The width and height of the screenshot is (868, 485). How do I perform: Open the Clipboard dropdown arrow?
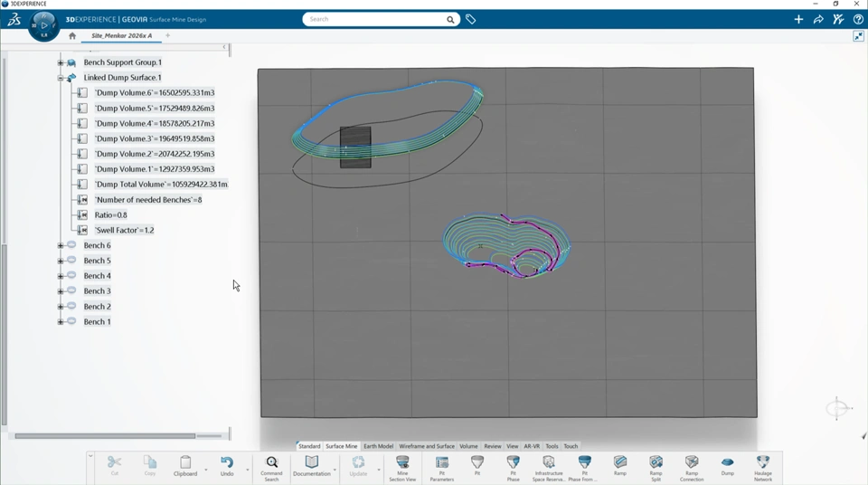(206, 470)
